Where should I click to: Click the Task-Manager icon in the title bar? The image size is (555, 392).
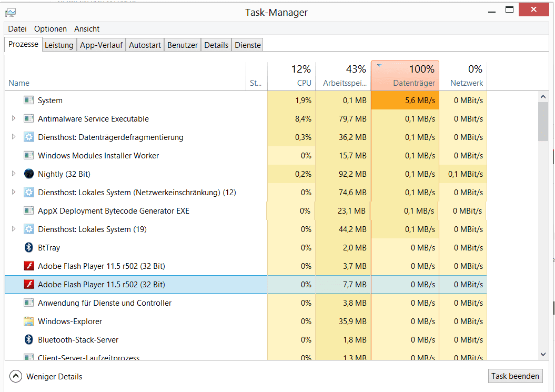pos(11,13)
